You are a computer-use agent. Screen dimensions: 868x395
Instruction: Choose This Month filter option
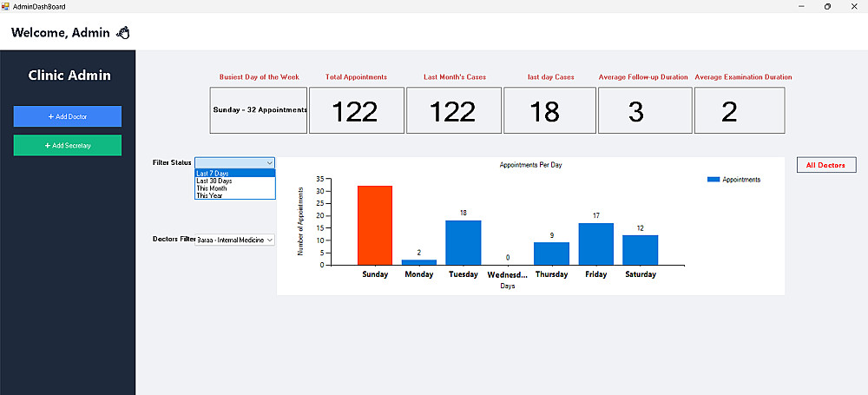click(234, 188)
